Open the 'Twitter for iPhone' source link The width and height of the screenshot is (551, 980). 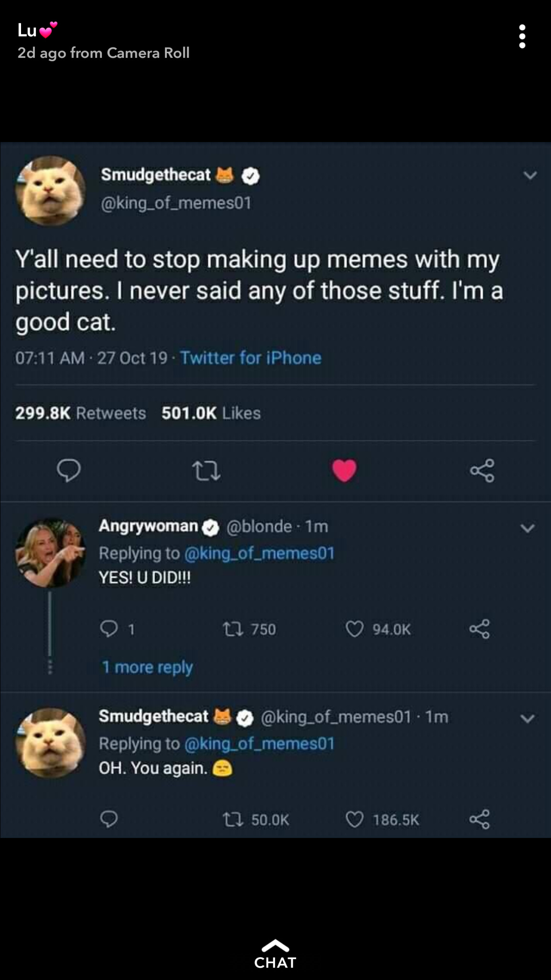click(x=251, y=358)
